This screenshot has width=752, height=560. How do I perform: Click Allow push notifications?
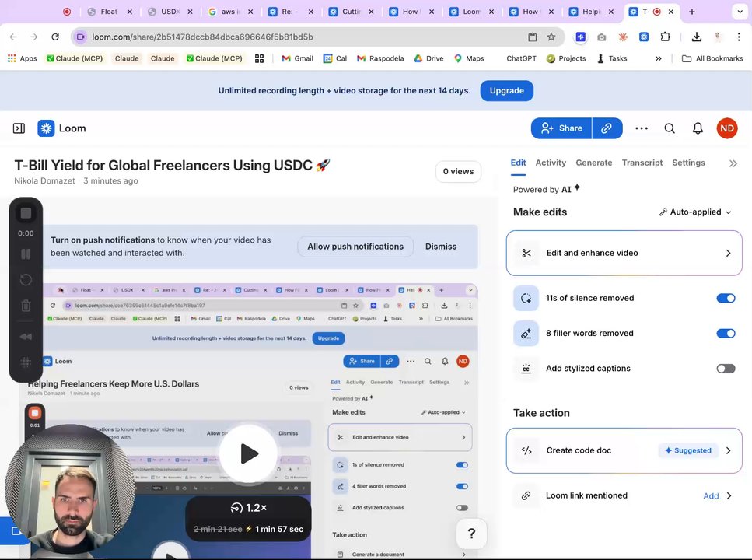[355, 247]
